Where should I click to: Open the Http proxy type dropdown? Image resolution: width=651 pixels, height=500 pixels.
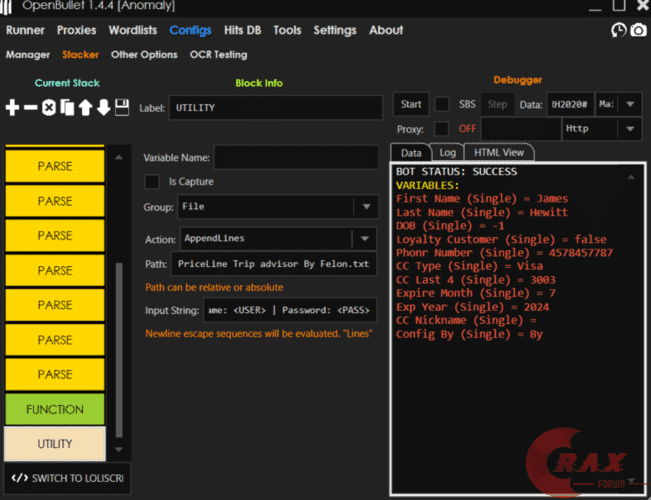[630, 129]
